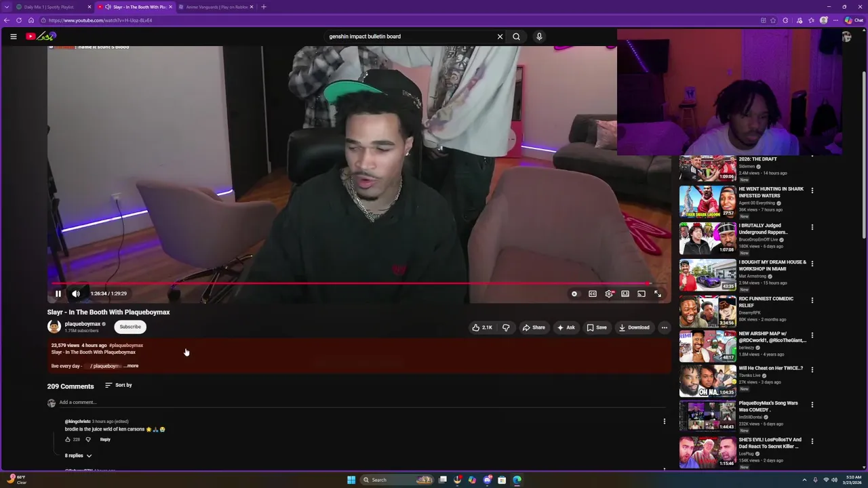Go back in browser history
The height and width of the screenshot is (488, 868).
[7, 20]
